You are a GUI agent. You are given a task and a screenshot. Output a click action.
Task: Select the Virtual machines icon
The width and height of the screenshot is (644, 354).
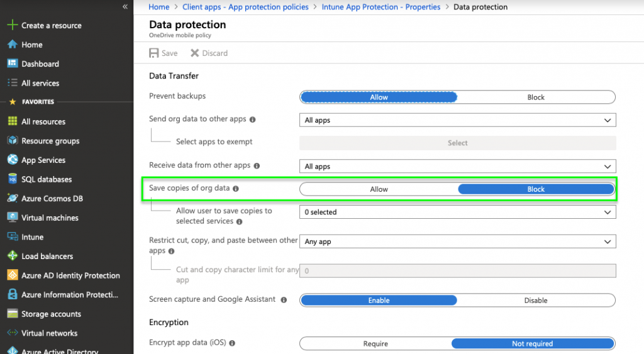coord(11,218)
